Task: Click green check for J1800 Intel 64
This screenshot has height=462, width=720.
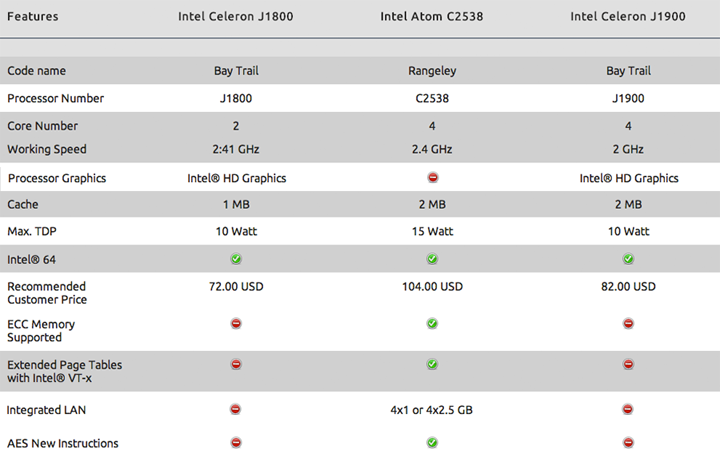Action: click(x=236, y=259)
